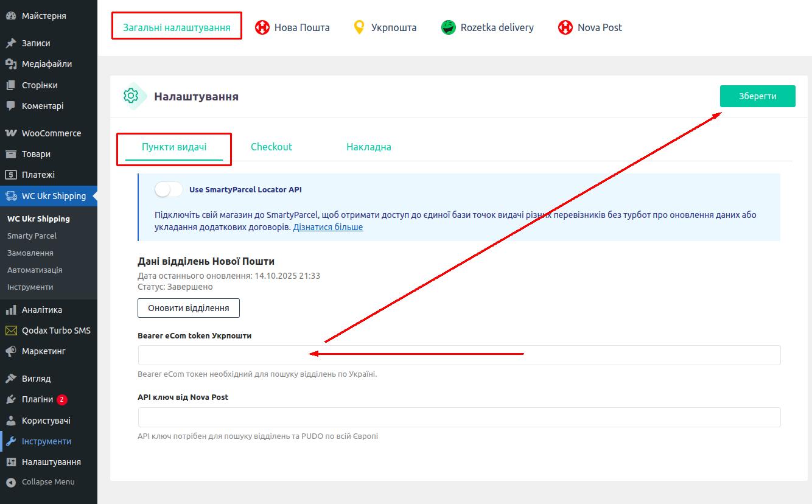Open the Загальні налаштування top tab
This screenshot has height=504, width=812.
click(x=177, y=27)
